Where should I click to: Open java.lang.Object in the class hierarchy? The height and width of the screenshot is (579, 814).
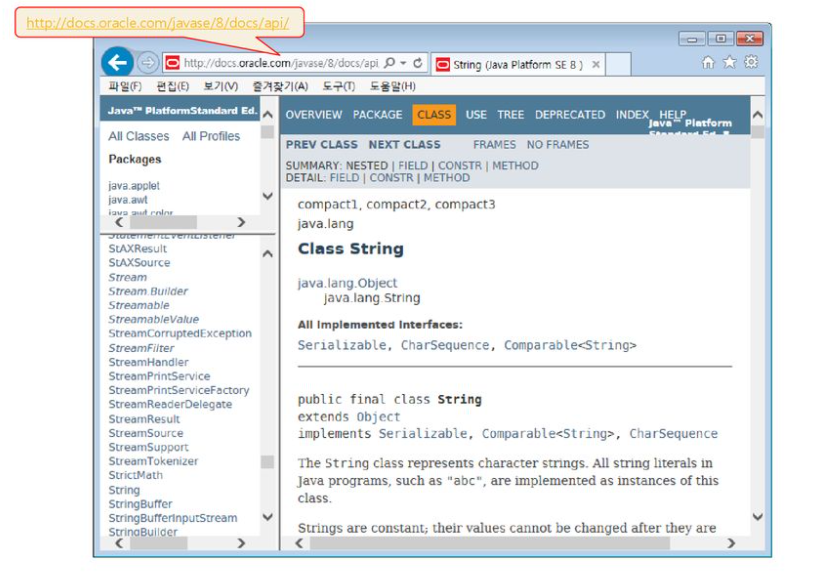pos(347,283)
